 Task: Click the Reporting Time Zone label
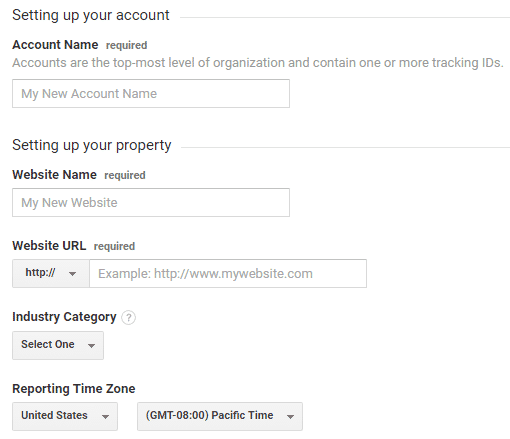[74, 389]
